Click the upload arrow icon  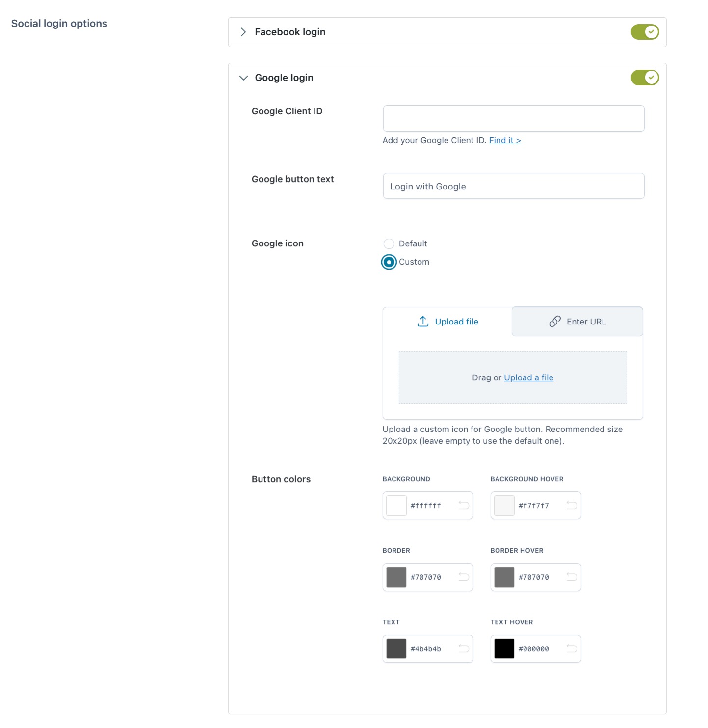point(423,322)
